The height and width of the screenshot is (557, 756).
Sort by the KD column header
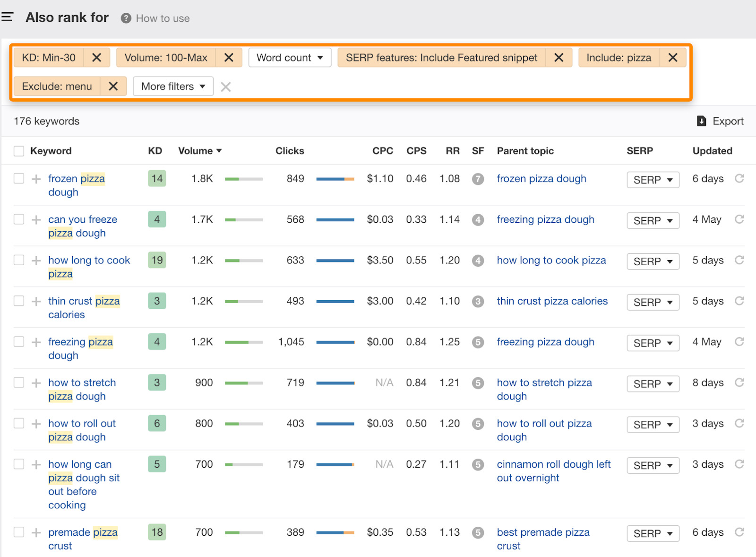pyautogui.click(x=155, y=151)
